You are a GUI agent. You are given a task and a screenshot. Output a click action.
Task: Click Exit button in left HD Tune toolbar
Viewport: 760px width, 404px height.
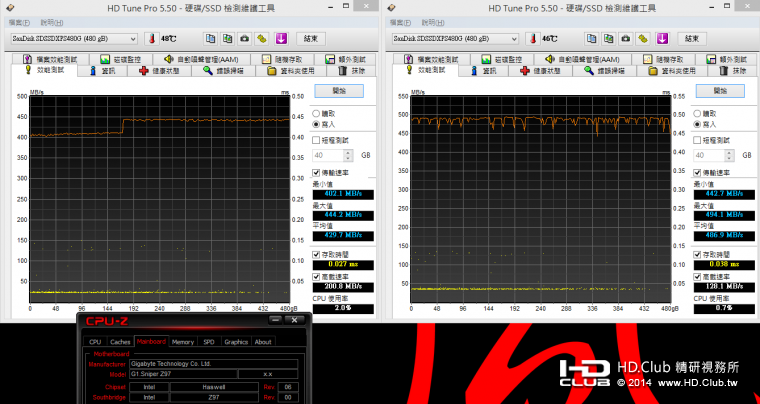[311, 39]
